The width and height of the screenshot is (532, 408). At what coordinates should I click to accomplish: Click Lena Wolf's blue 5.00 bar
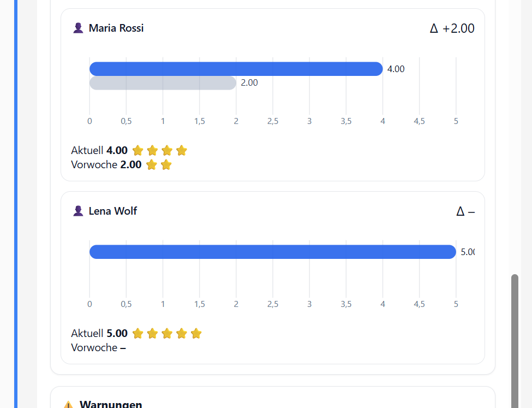point(272,252)
